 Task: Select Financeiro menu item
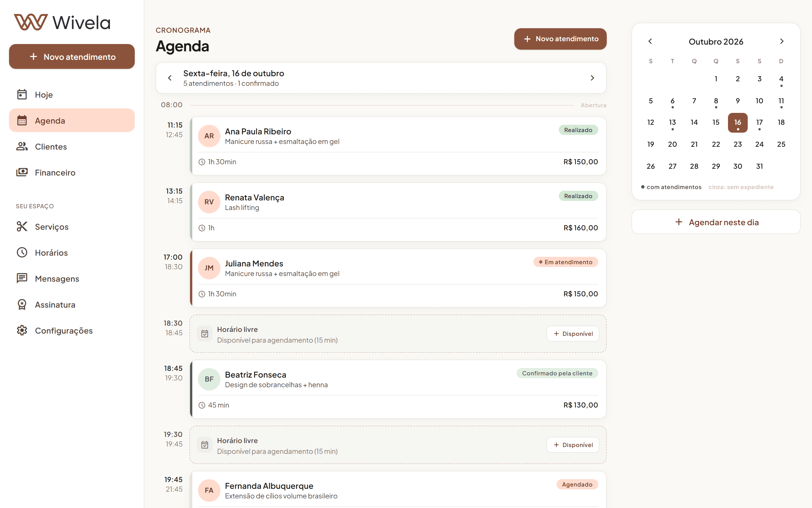72,172
